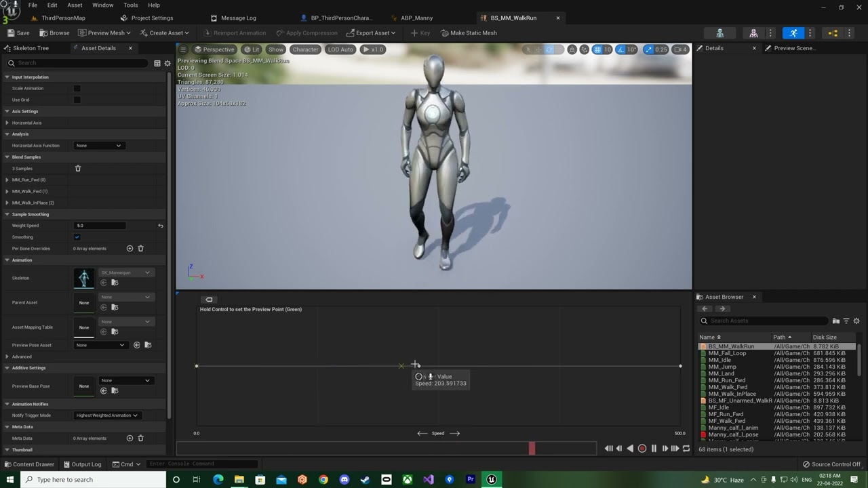Click the red timeline scrub marker
The width and height of the screenshot is (868, 488).
[532, 448]
